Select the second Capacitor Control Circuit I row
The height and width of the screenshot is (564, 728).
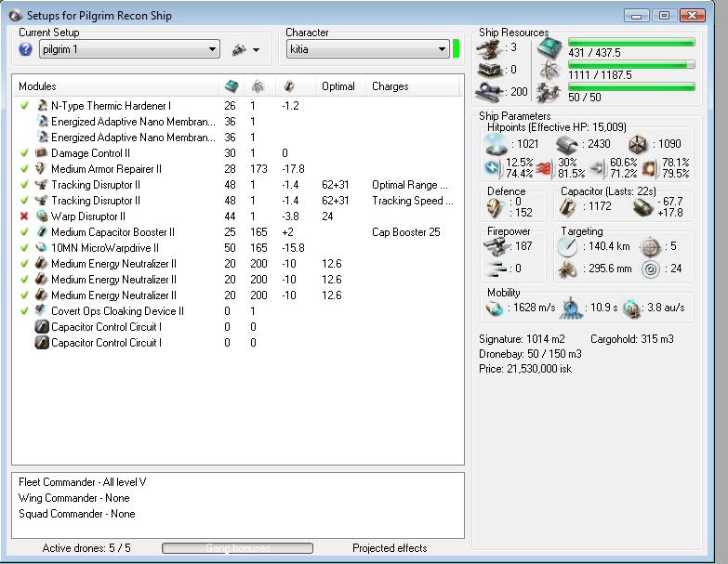pos(238,343)
